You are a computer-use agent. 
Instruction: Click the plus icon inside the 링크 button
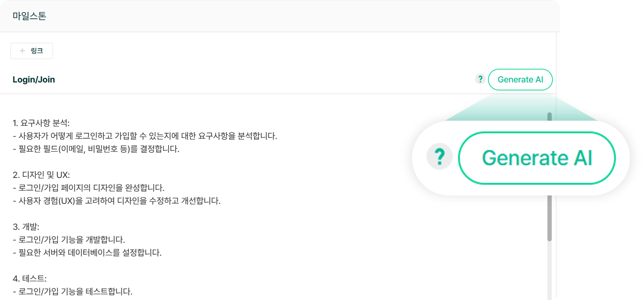coord(22,51)
